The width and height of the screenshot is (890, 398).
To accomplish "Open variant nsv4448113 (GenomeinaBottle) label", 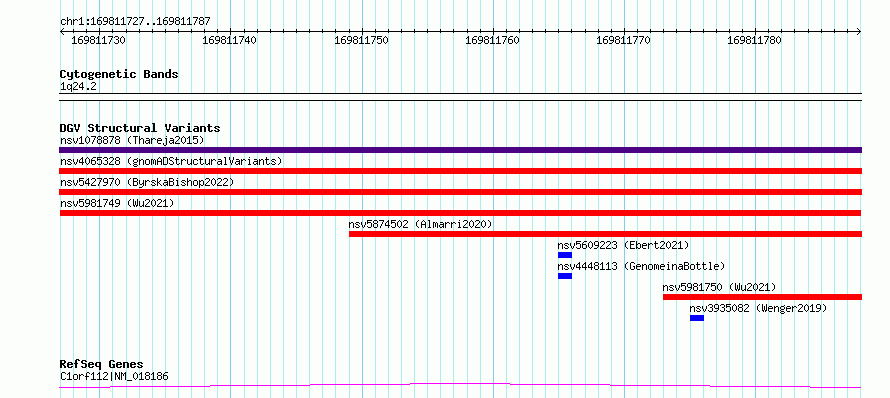I will [x=641, y=266].
